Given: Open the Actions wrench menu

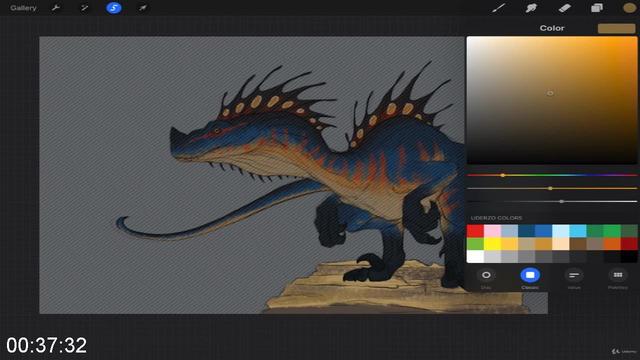Looking at the screenshot, I should tap(56, 8).
